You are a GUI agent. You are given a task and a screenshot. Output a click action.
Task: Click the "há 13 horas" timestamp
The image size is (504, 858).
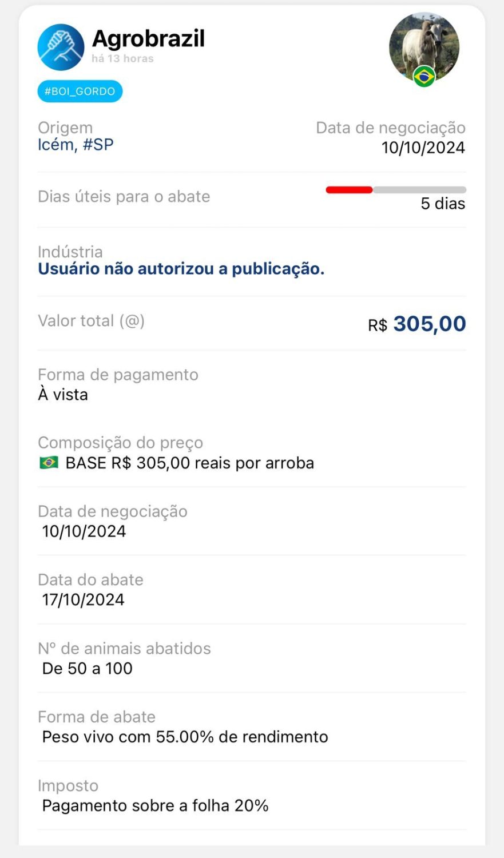122,58
